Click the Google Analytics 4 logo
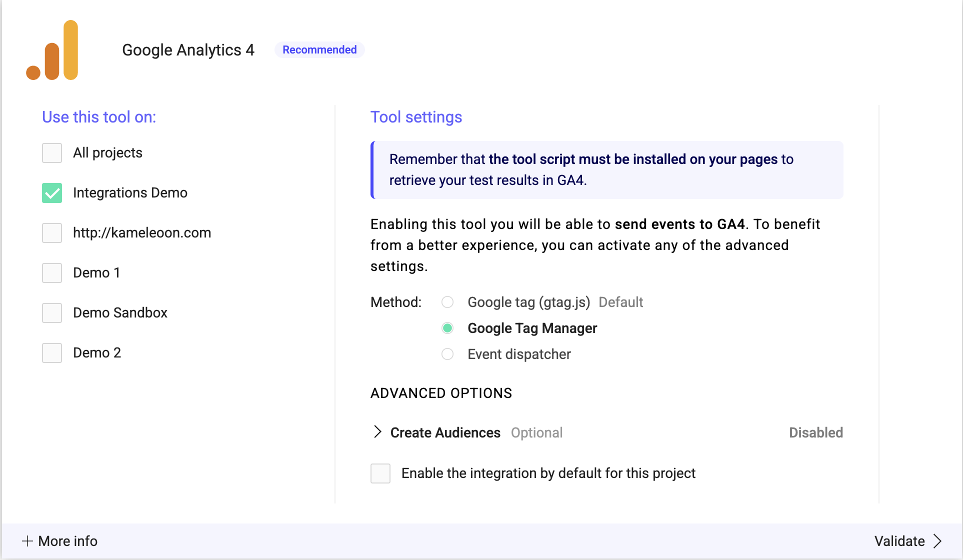 point(52,50)
